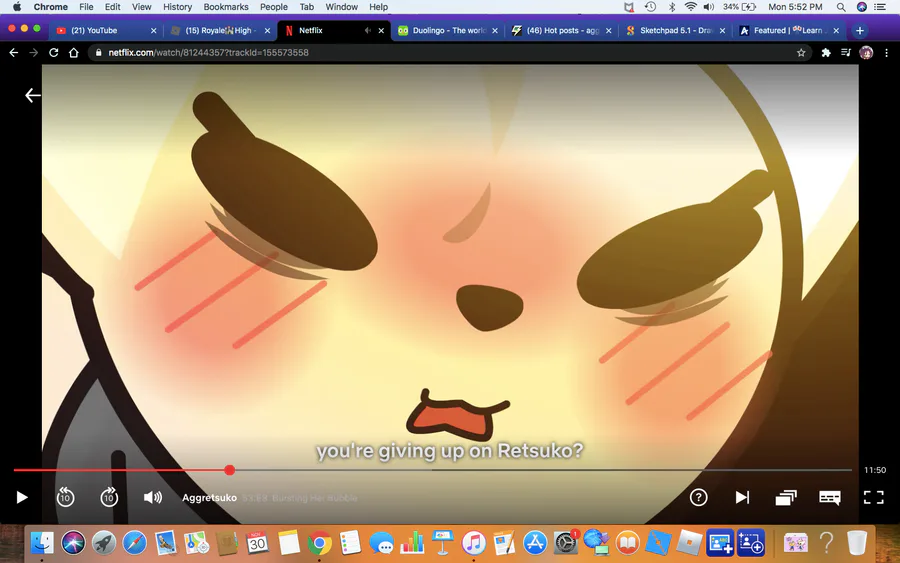This screenshot has width=900, height=563.
Task: Mute the Netflix tab audio indicator
Action: pyautogui.click(x=367, y=30)
